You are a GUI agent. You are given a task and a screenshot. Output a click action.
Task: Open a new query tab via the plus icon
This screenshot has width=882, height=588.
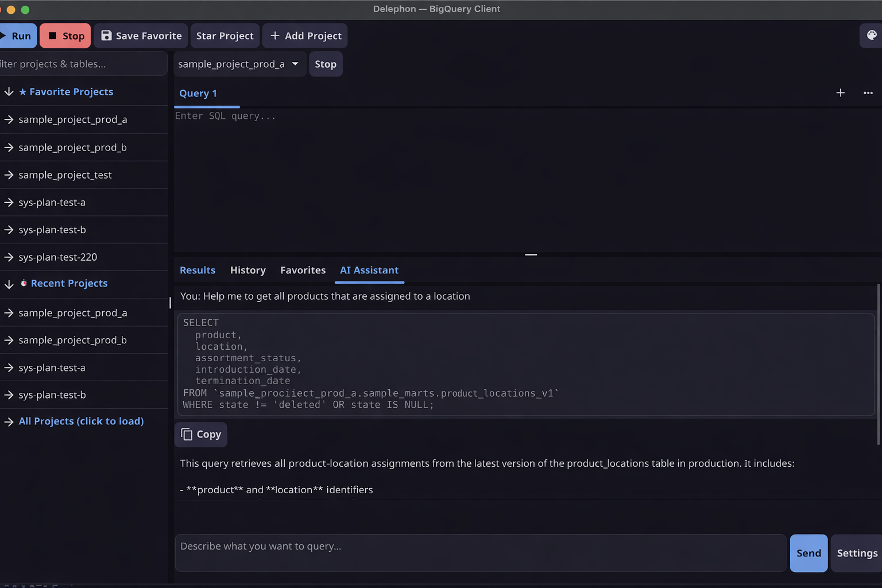pos(840,92)
